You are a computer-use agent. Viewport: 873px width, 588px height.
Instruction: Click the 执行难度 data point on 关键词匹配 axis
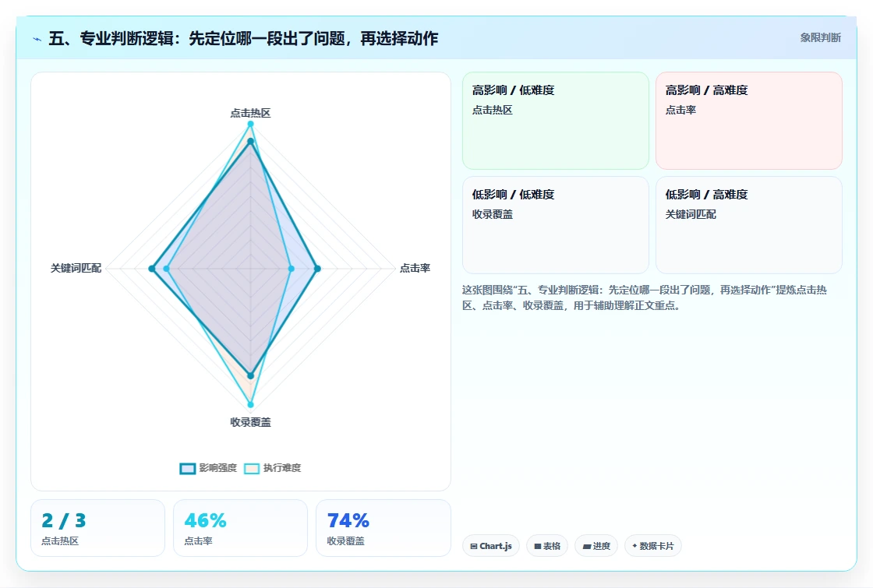pos(166,269)
